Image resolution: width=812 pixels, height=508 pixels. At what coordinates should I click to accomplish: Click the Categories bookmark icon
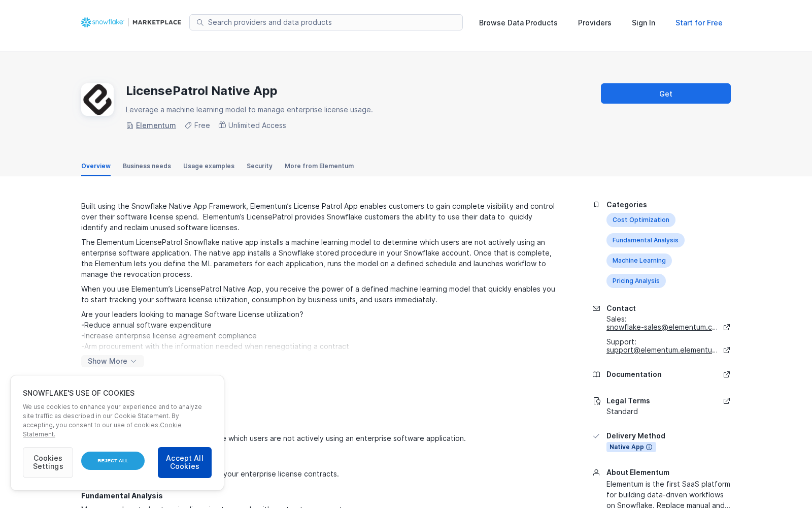tap(596, 205)
